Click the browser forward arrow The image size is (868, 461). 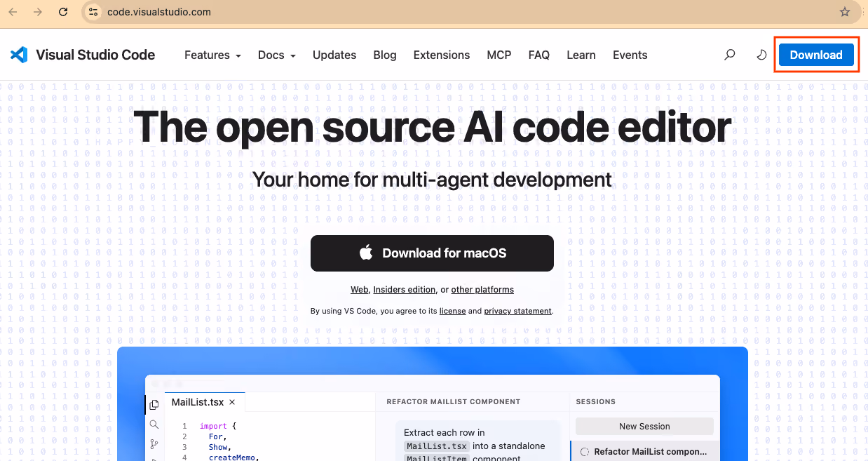[38, 12]
